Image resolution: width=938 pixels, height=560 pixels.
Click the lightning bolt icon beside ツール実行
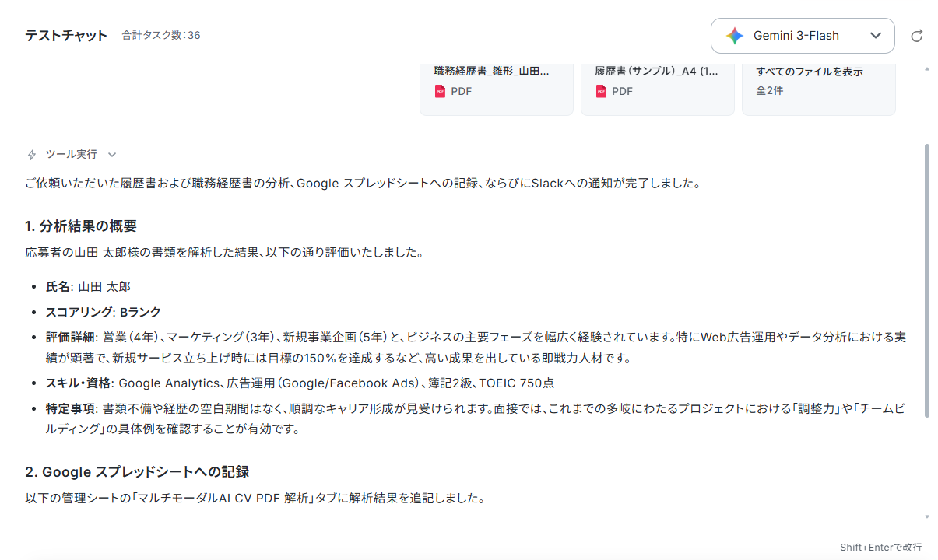32,154
